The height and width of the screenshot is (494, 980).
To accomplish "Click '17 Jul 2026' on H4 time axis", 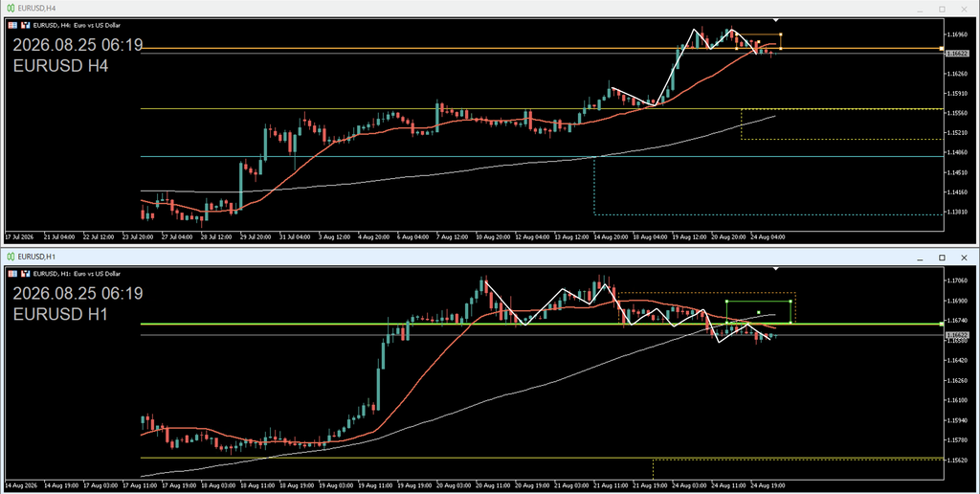I will click(x=19, y=237).
